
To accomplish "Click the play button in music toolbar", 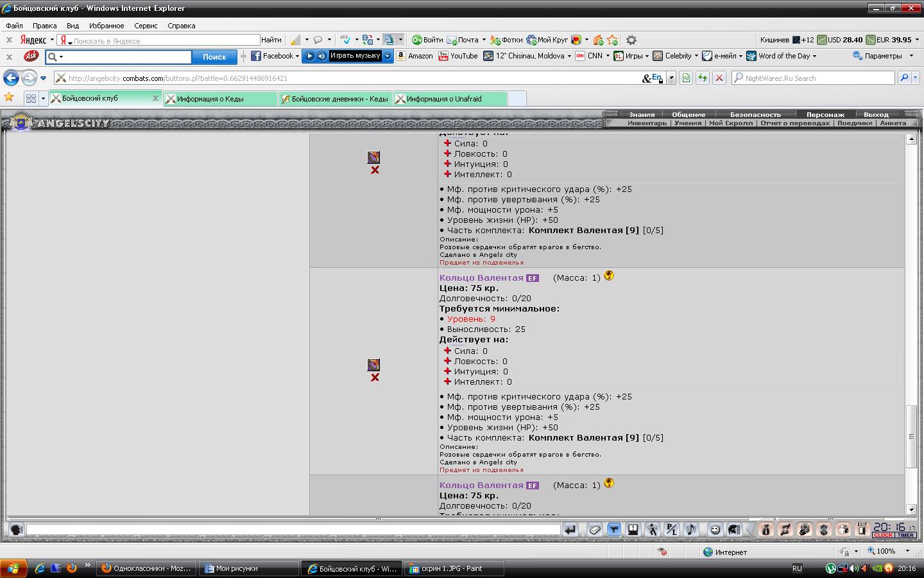I will [310, 56].
